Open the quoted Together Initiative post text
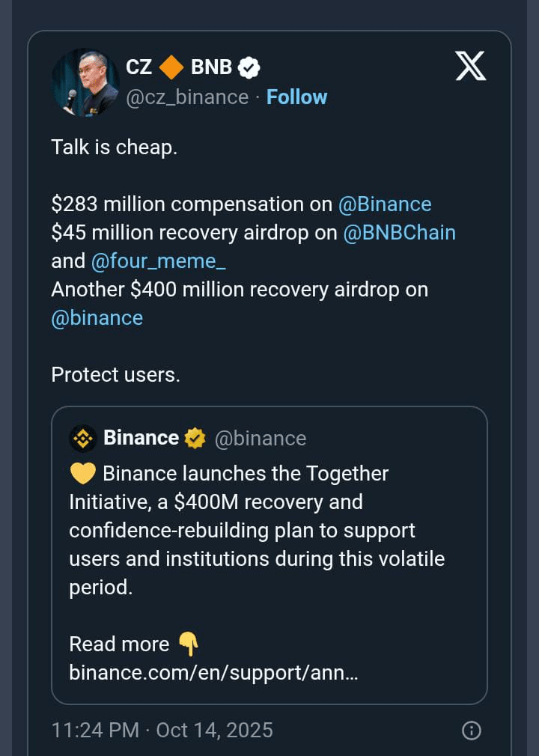This screenshot has height=756, width=539. click(x=255, y=530)
